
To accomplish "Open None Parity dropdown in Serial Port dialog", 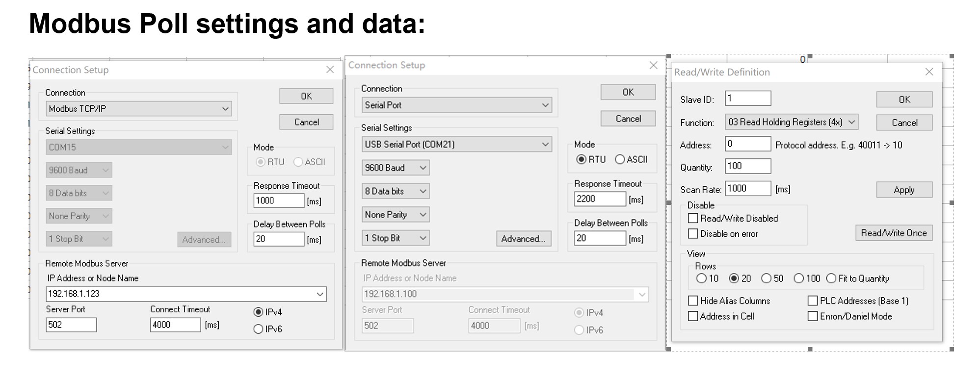I will [396, 215].
